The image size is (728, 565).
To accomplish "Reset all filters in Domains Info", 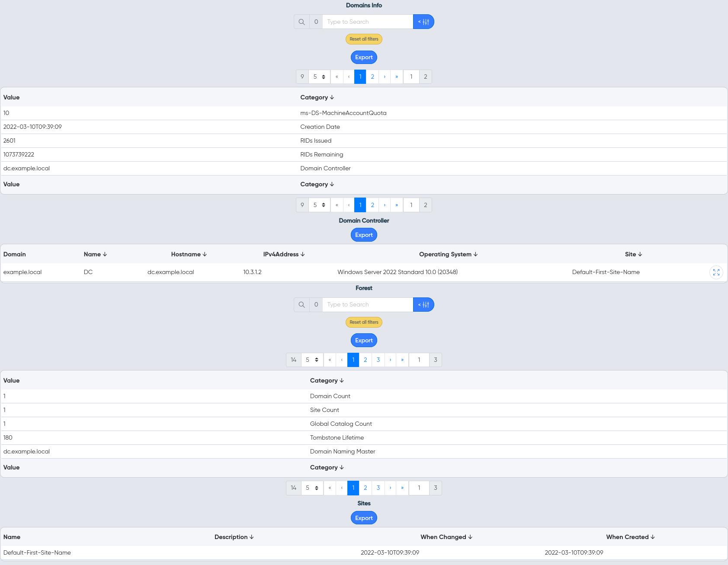I will pyautogui.click(x=364, y=39).
